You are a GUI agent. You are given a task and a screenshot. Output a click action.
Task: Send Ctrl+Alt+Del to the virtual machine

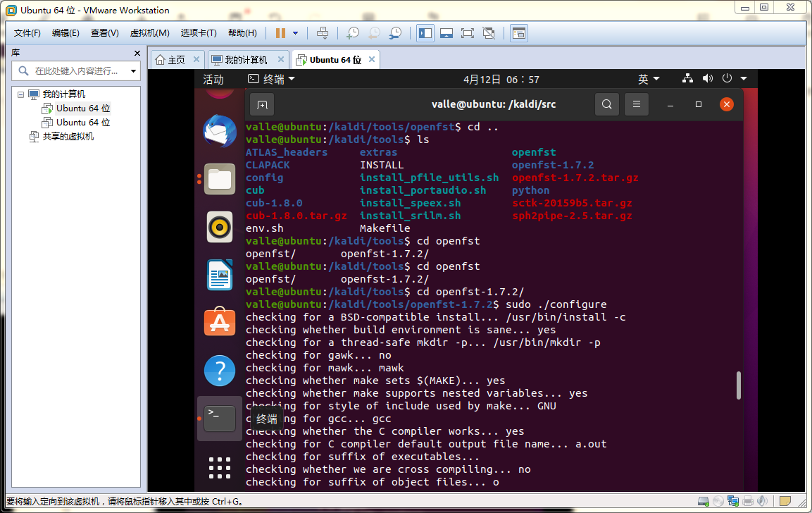[x=322, y=33]
